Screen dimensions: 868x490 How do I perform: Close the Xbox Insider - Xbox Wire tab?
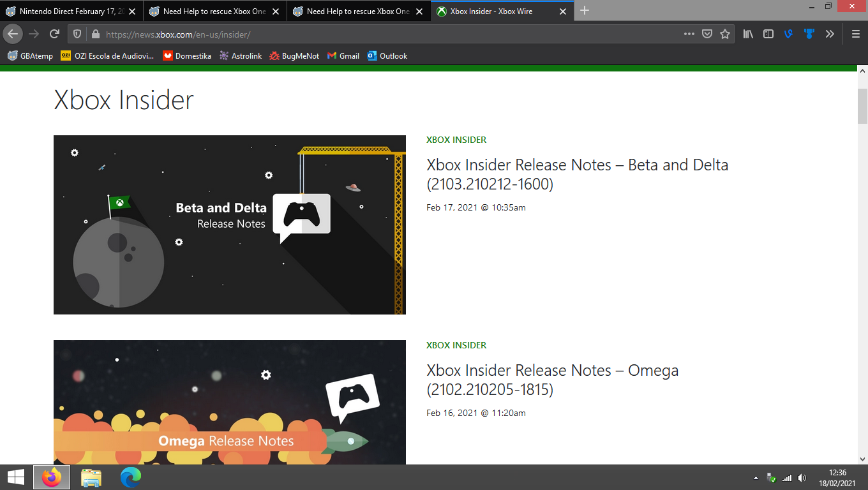click(x=563, y=11)
